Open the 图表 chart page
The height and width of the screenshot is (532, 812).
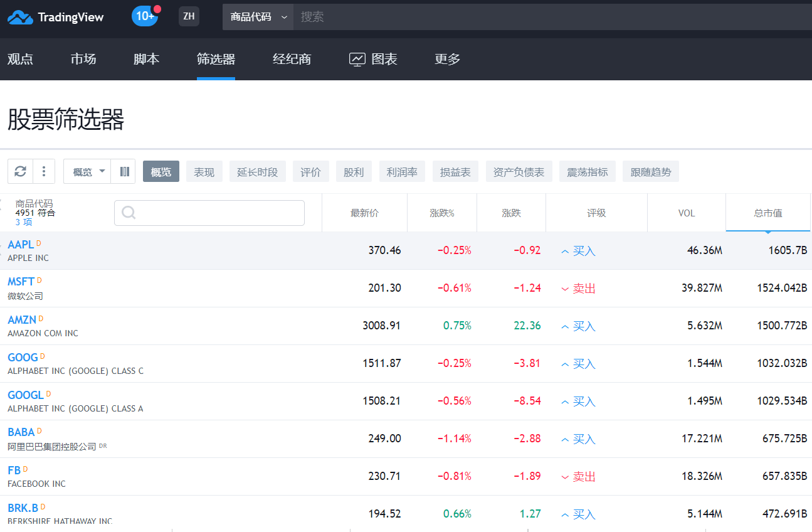(x=373, y=59)
